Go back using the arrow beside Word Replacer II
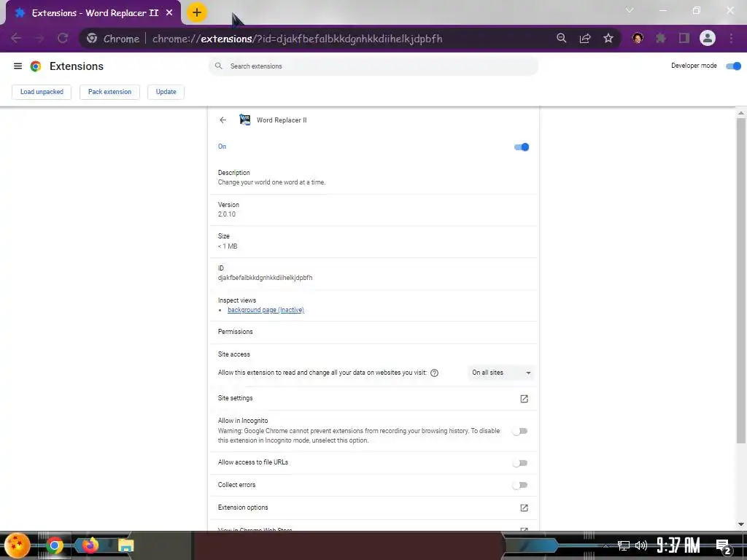Viewport: 747px width, 560px height. [x=223, y=120]
